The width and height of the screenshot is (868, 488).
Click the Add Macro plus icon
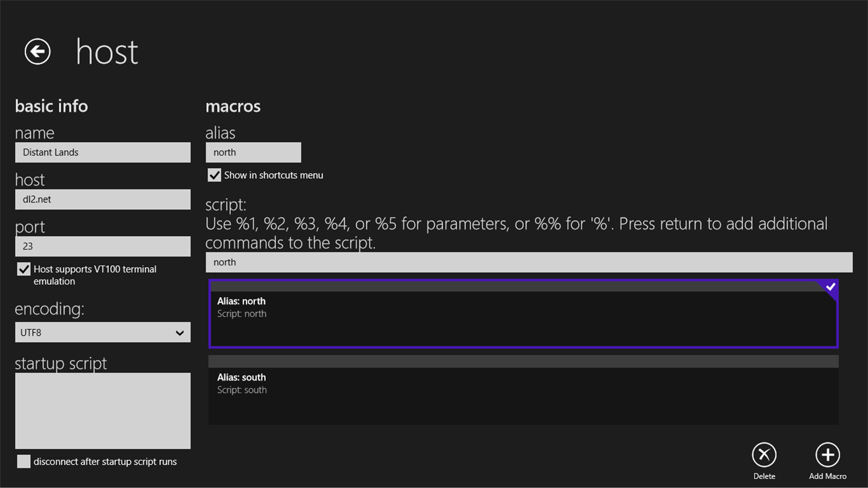point(827,455)
